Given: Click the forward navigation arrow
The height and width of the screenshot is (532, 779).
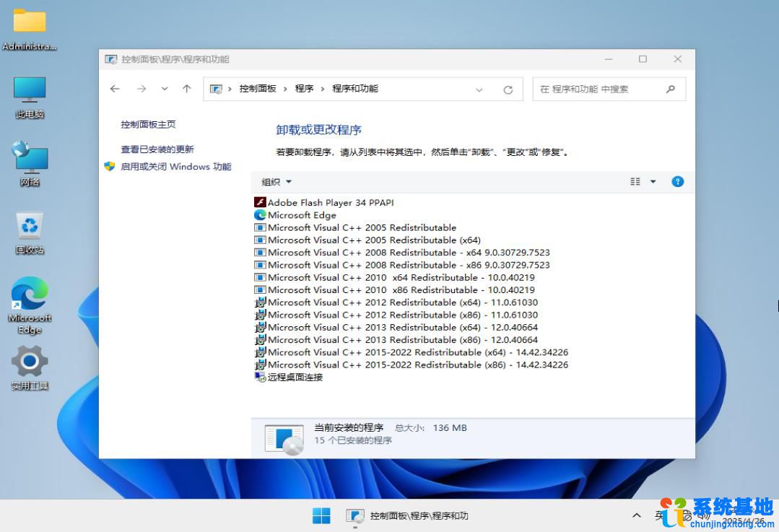Looking at the screenshot, I should point(142,89).
